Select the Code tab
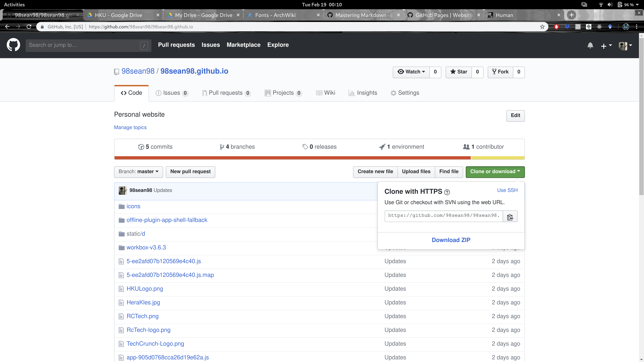644x362 pixels. coord(131,93)
